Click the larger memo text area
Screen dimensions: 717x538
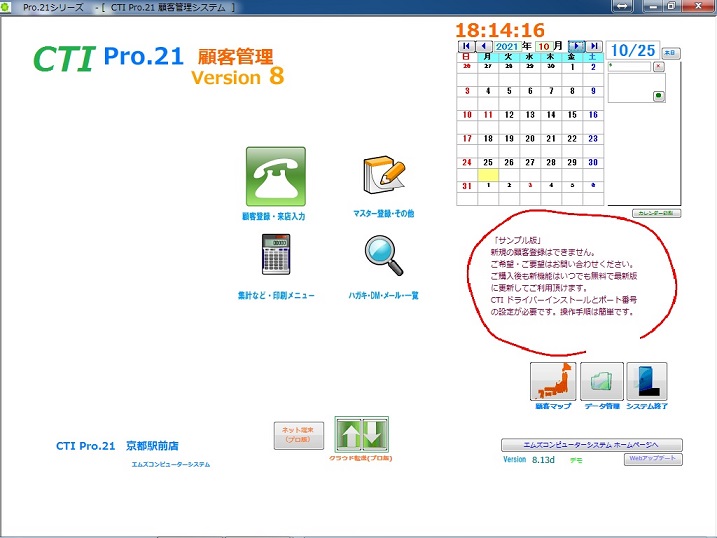636,88
